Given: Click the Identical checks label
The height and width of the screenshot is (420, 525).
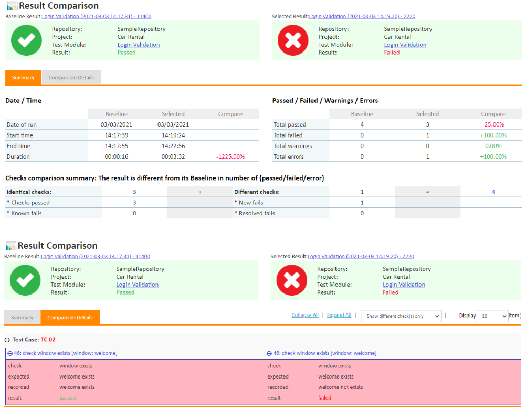Looking at the screenshot, I should [29, 192].
